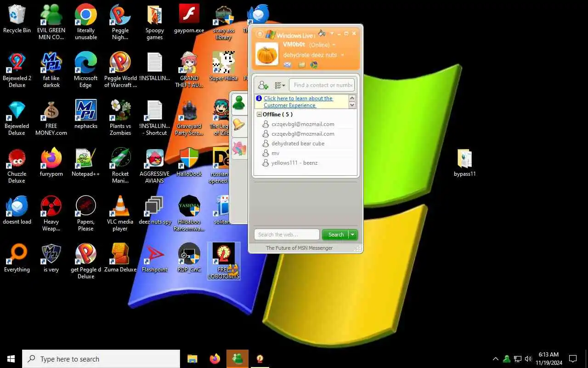
Task: Select the 'Everything' search desktop icon
Action: coord(17,258)
